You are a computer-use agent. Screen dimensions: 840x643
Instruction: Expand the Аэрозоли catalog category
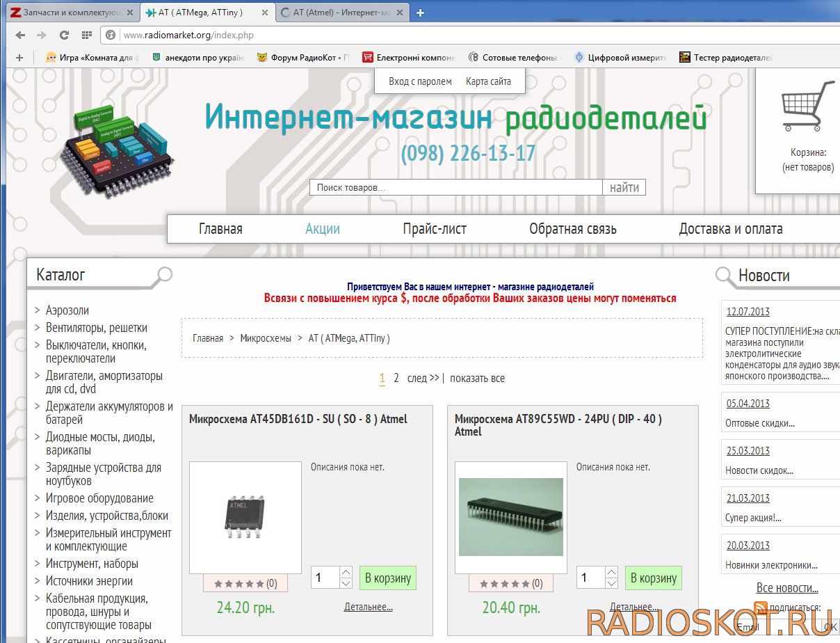[67, 310]
